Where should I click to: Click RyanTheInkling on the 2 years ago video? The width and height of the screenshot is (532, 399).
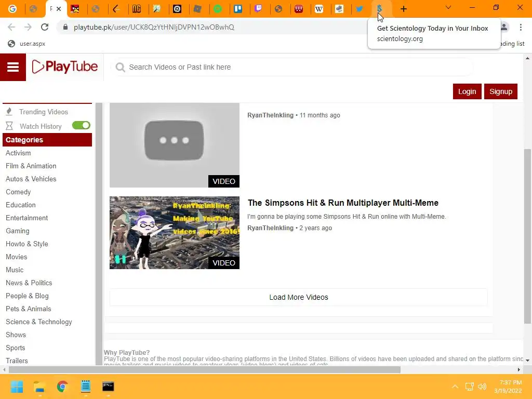click(x=270, y=228)
